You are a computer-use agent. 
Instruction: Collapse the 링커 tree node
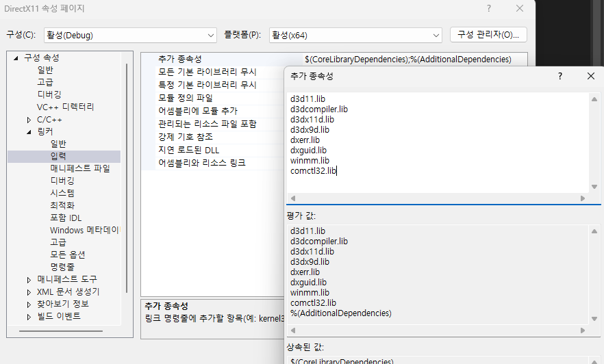[x=29, y=132]
